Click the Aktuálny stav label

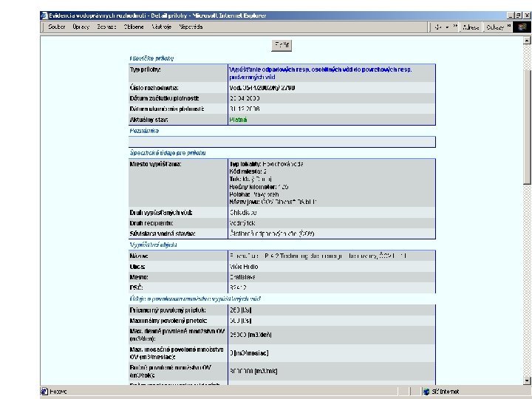point(149,120)
